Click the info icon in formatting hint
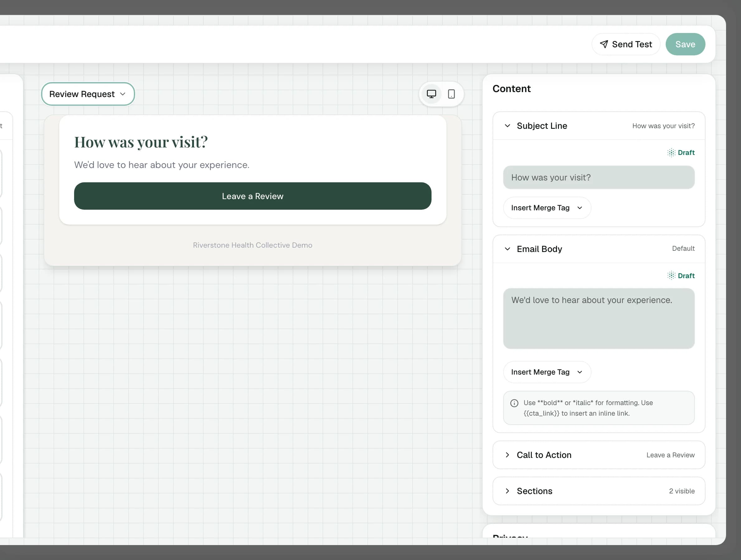Screen dimensions: 741x560 coord(514,403)
